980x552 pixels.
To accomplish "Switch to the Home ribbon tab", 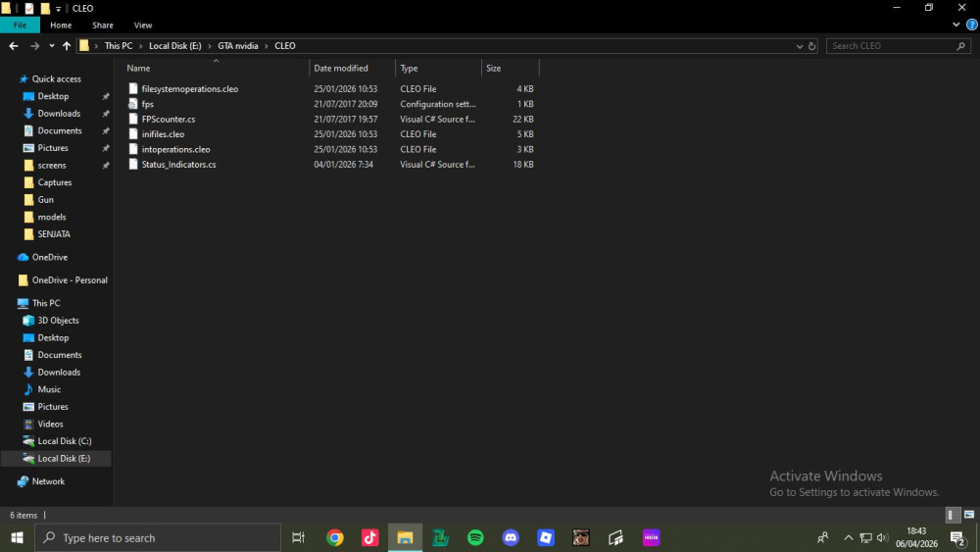I will tap(61, 25).
